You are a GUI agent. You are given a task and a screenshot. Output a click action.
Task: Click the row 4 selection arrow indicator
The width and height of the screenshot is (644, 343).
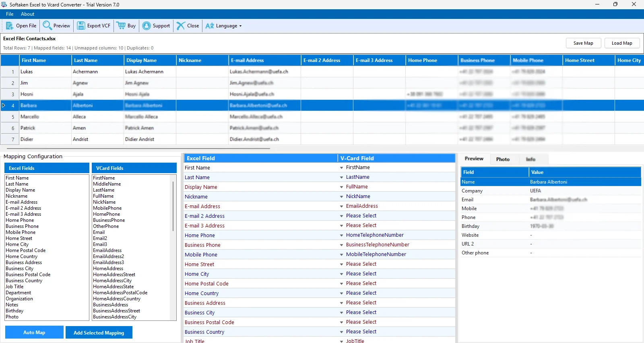pos(4,105)
